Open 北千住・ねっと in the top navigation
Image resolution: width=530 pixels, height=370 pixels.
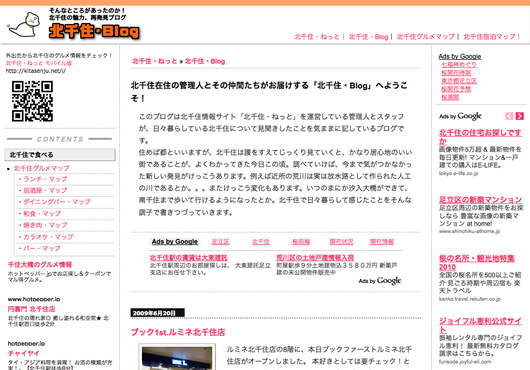(317, 36)
